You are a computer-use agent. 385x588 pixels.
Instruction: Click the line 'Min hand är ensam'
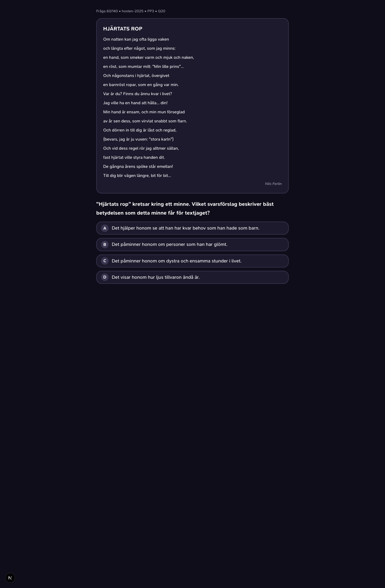point(144,112)
